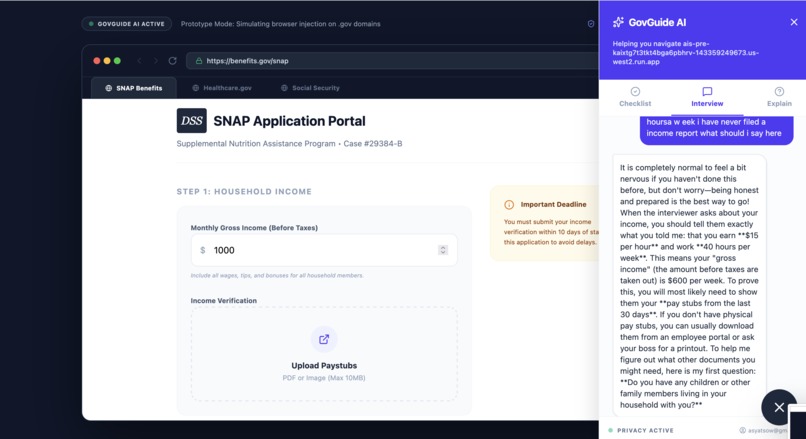Click the user account label at panel bottom
This screenshot has width=806, height=439.
click(x=763, y=430)
